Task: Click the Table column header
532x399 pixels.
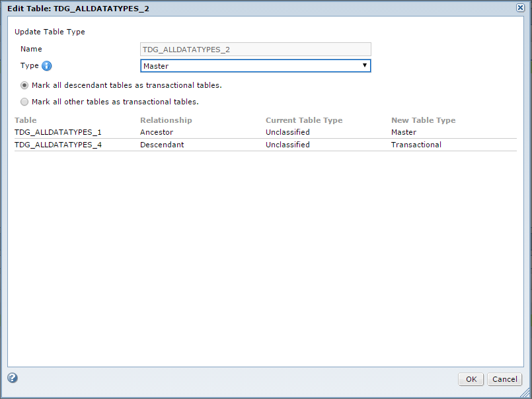Action: 26,120
